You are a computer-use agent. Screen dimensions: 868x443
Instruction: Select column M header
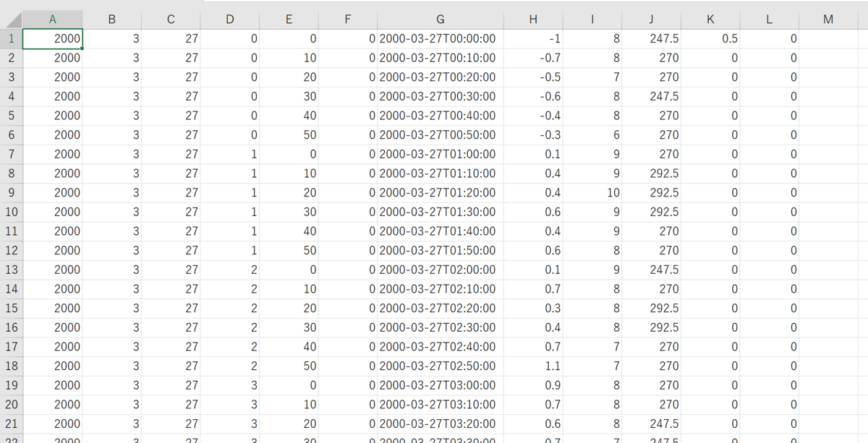(x=828, y=20)
